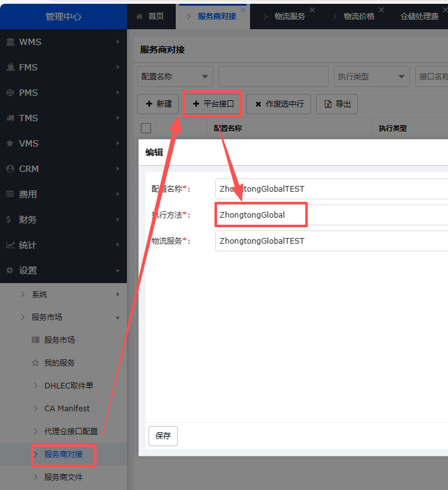Image resolution: width=448 pixels, height=490 pixels.
Task: Close the 物流服务 tab with X icon
Action: pos(312,10)
